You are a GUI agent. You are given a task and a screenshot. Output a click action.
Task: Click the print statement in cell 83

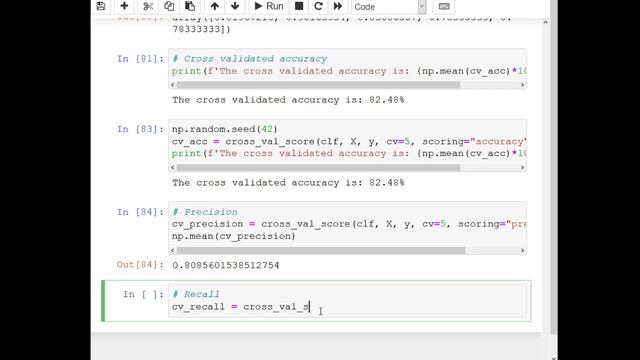point(349,153)
